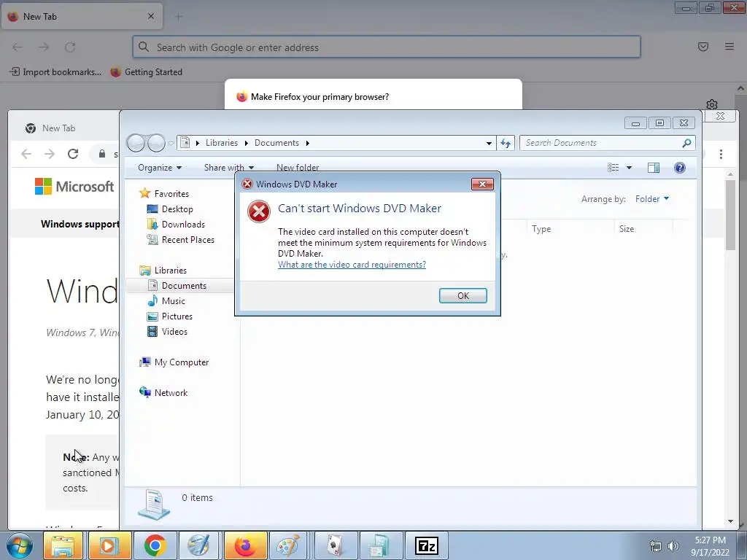Toggle the Explorer preview pane icon
The height and width of the screenshot is (560, 747).
(654, 168)
